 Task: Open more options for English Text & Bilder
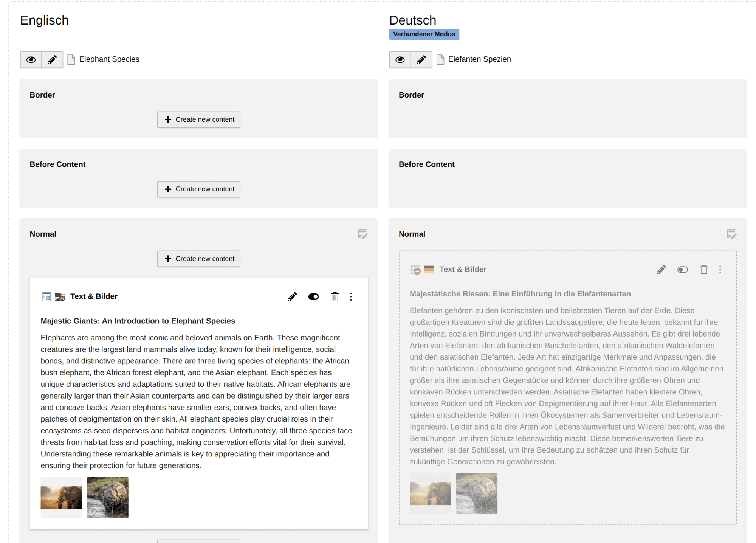351,297
